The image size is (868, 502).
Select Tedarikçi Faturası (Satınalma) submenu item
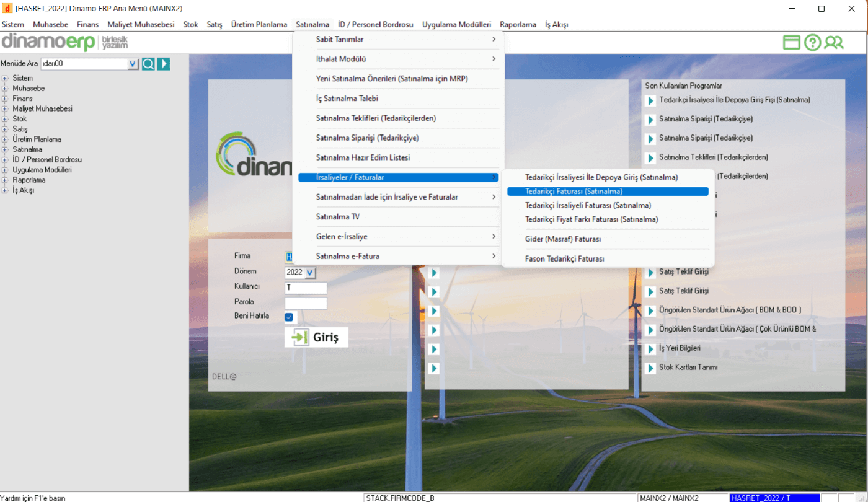pyautogui.click(x=608, y=192)
